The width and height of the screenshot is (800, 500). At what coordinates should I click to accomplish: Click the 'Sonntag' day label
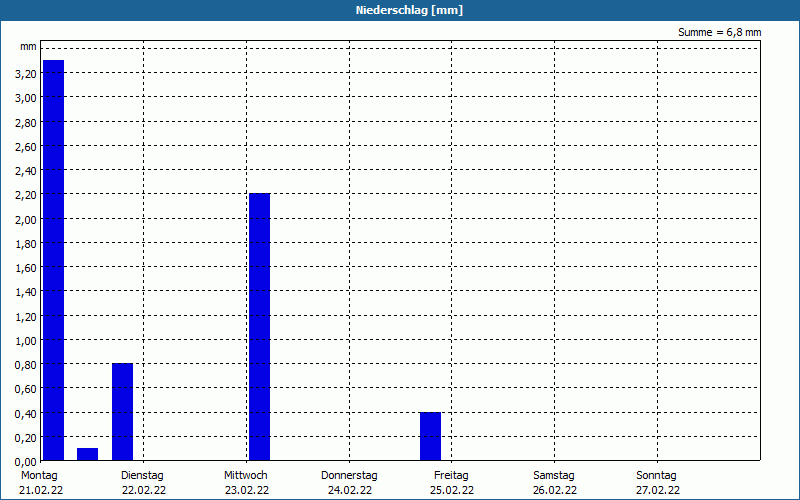657,476
